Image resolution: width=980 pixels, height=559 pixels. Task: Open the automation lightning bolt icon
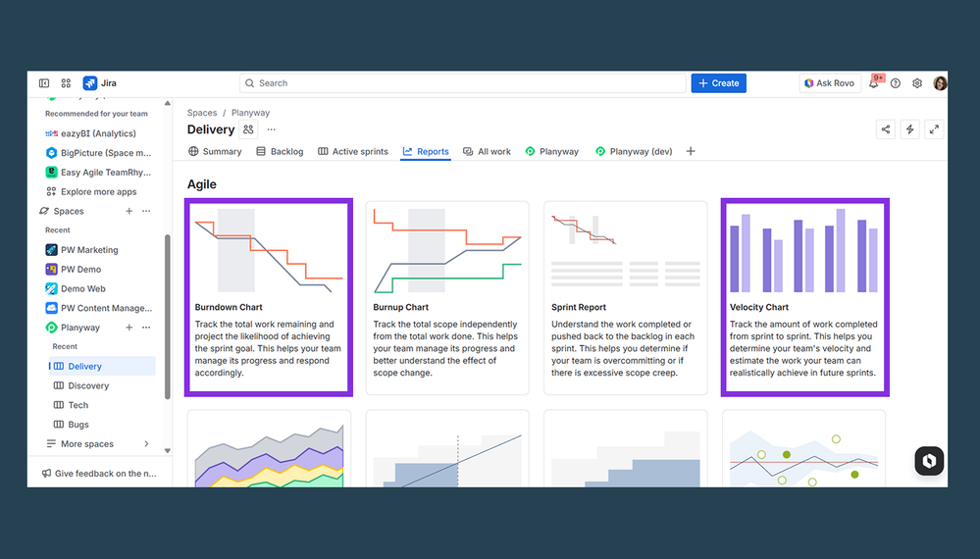(910, 129)
